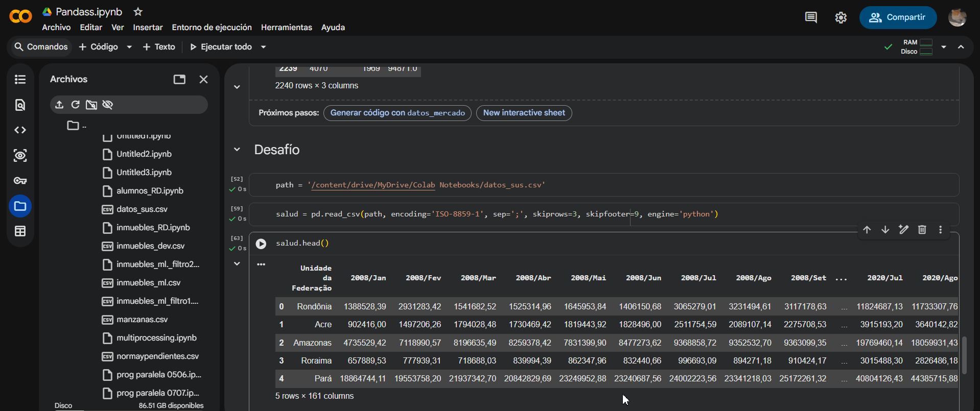Open the Ejecutar todo dropdown arrow
The height and width of the screenshot is (411, 980).
(x=264, y=47)
